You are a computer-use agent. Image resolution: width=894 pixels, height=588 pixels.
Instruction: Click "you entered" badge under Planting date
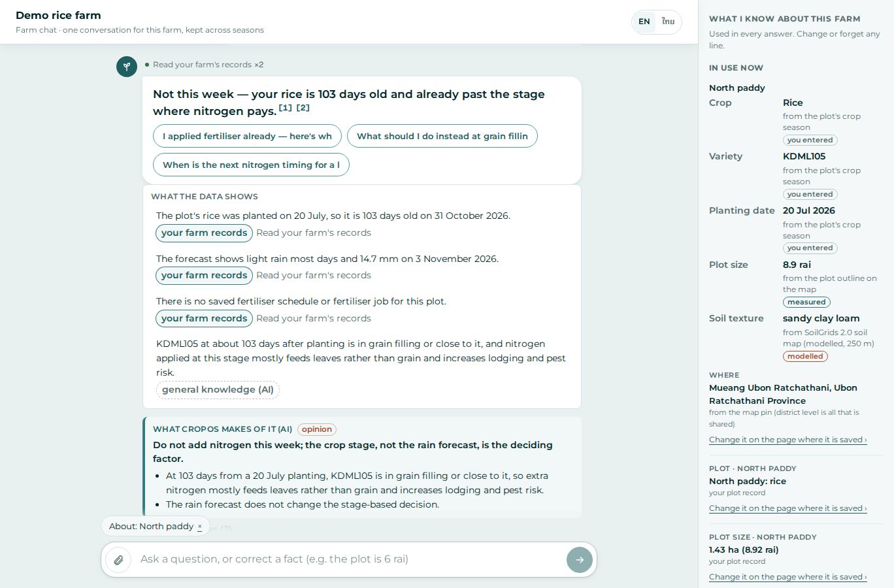[x=810, y=248]
